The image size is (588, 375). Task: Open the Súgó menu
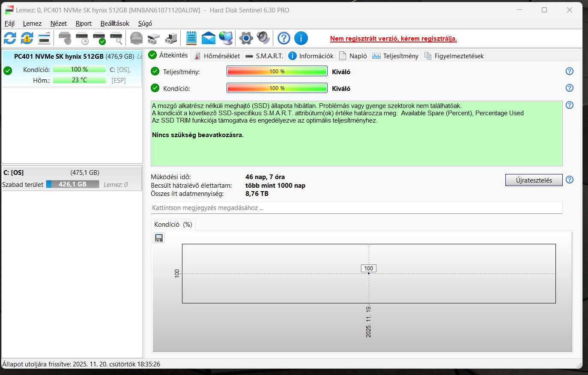click(145, 24)
